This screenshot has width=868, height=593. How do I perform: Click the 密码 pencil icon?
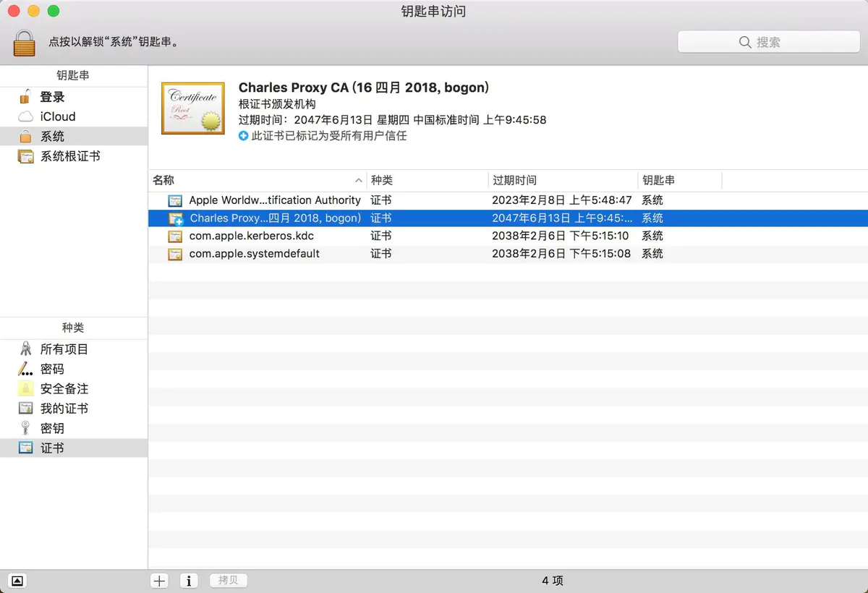tap(25, 369)
